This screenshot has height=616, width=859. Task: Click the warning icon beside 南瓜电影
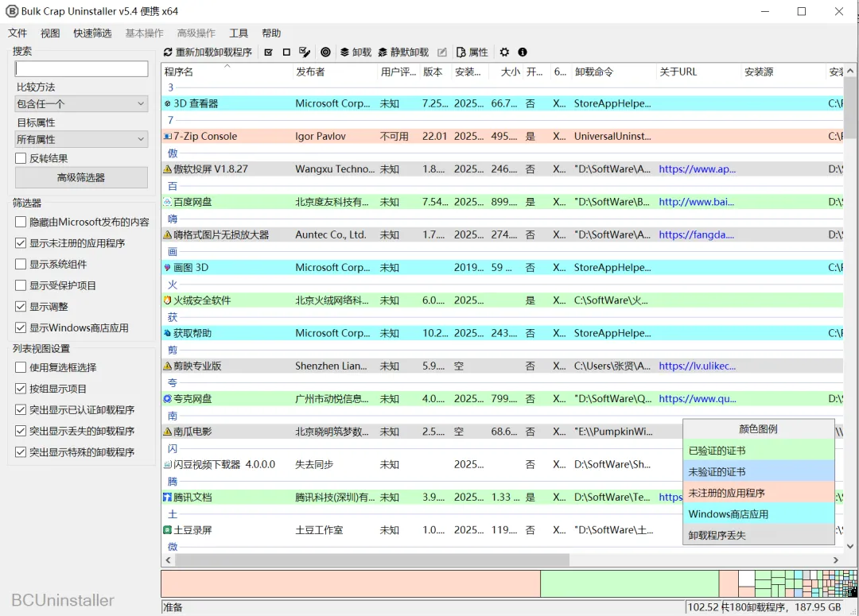pos(168,432)
